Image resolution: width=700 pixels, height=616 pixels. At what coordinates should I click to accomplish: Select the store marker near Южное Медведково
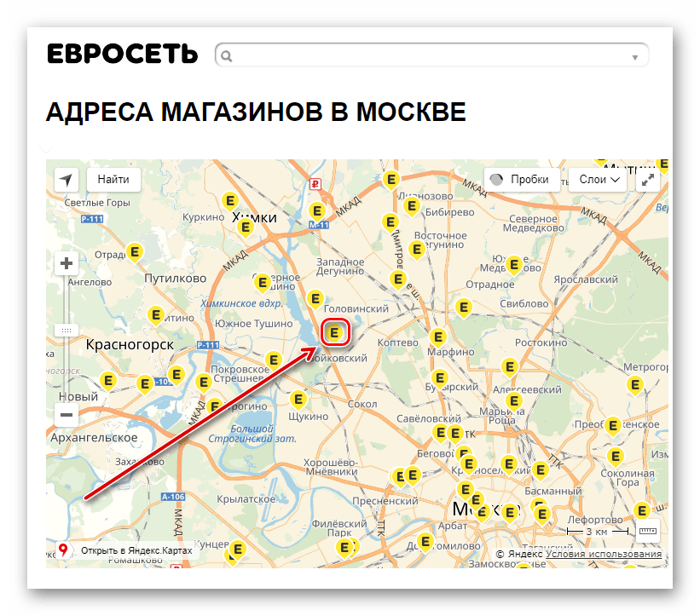pyautogui.click(x=514, y=265)
